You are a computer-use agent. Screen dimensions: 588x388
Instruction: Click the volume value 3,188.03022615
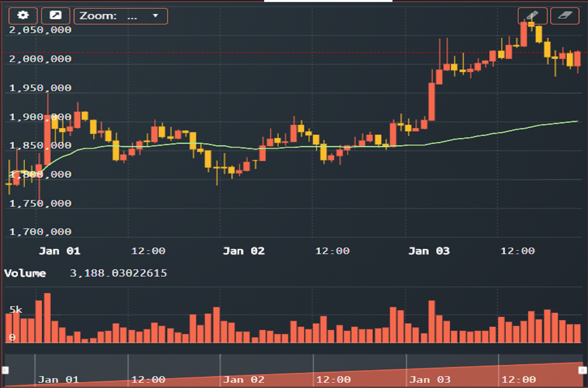(x=118, y=273)
